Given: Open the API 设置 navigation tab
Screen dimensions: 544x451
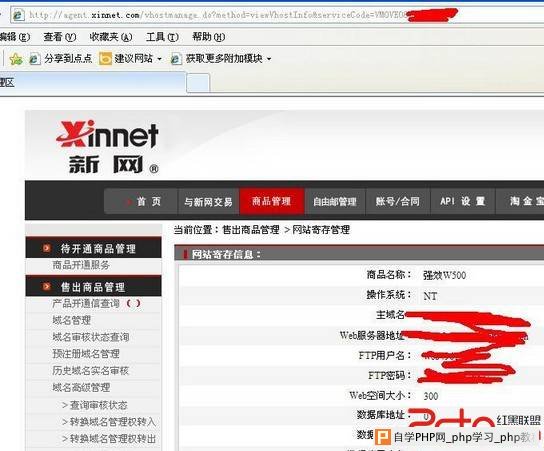Looking at the screenshot, I should pos(462,202).
